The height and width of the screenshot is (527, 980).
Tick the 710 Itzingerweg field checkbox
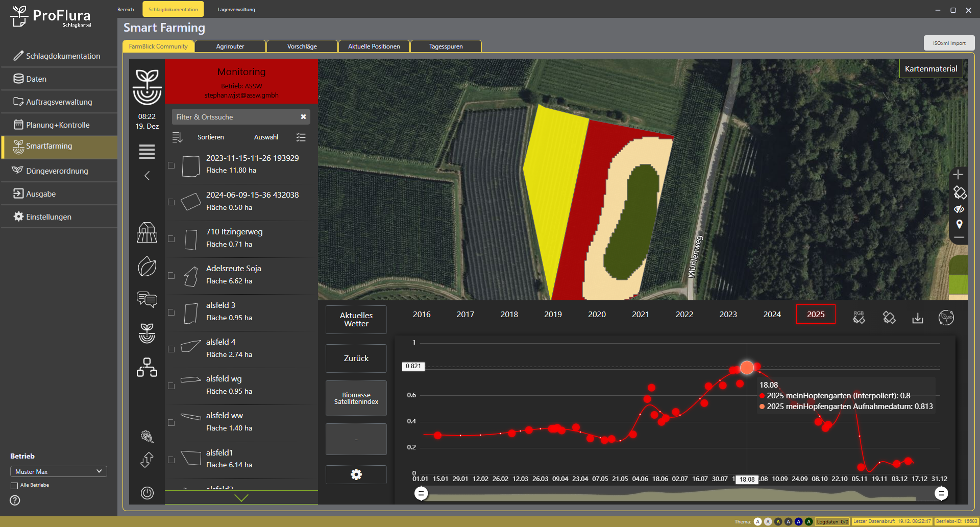171,239
